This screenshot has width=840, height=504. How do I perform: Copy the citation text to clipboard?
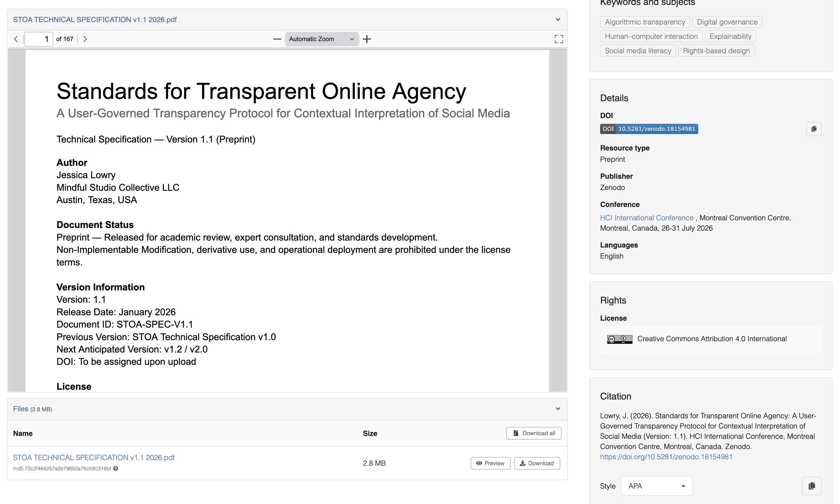coord(811,486)
